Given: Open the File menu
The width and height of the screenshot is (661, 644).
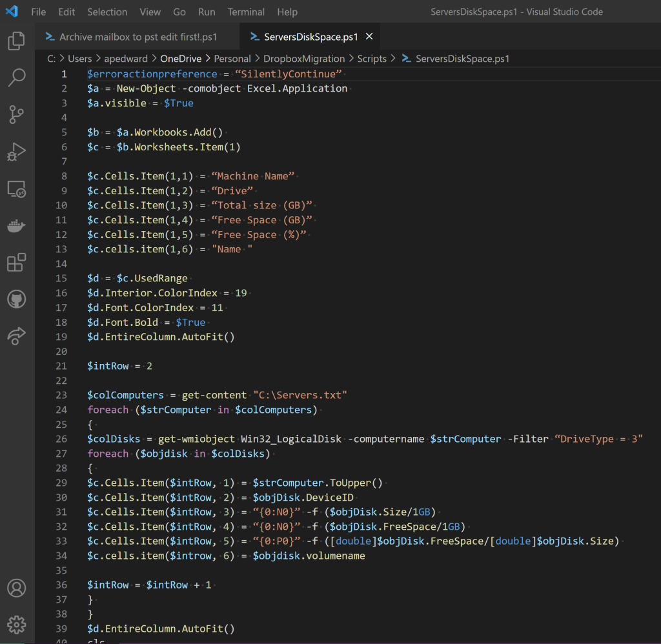Looking at the screenshot, I should click(38, 12).
